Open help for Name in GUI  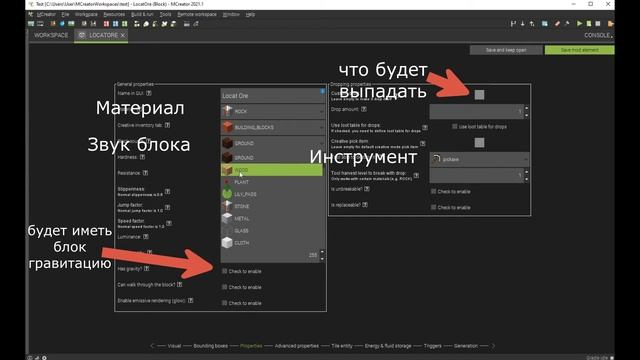149,93
